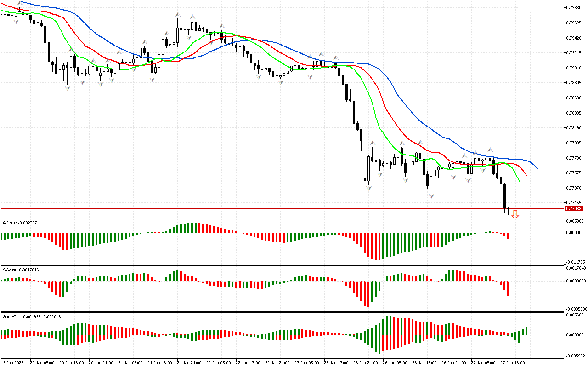Select the last tall black candlestick
This screenshot has height=368, width=588.
point(504,195)
